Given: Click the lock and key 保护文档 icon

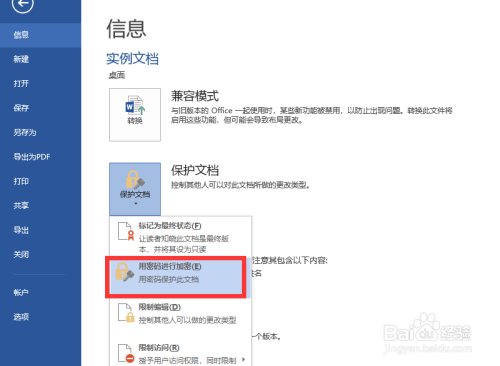Looking at the screenshot, I should point(135,180).
